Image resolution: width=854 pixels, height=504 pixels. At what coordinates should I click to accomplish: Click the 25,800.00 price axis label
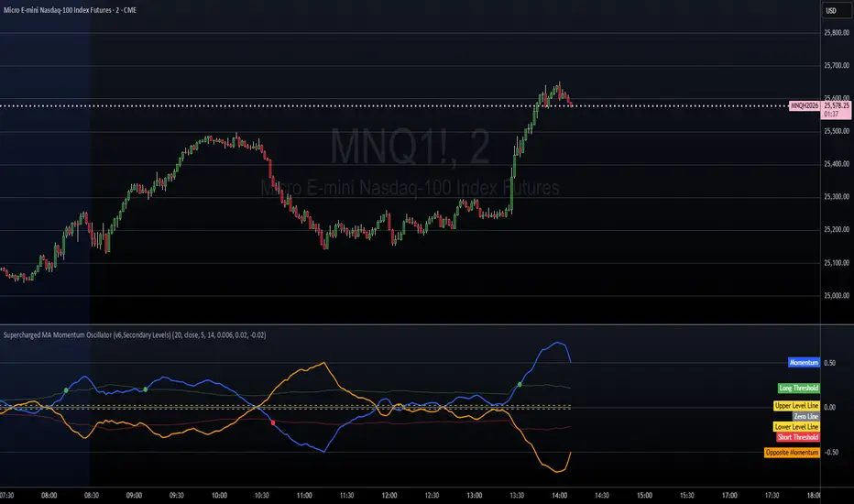pos(837,33)
